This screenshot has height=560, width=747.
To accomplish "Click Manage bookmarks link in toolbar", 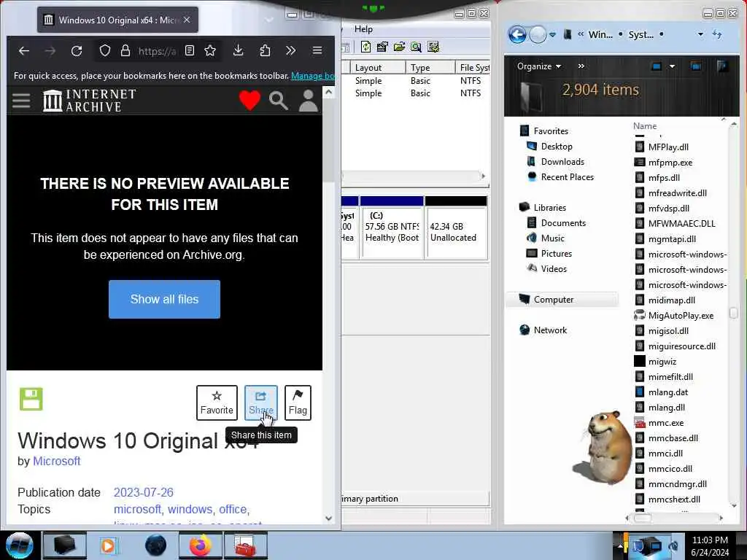I will tap(313, 76).
